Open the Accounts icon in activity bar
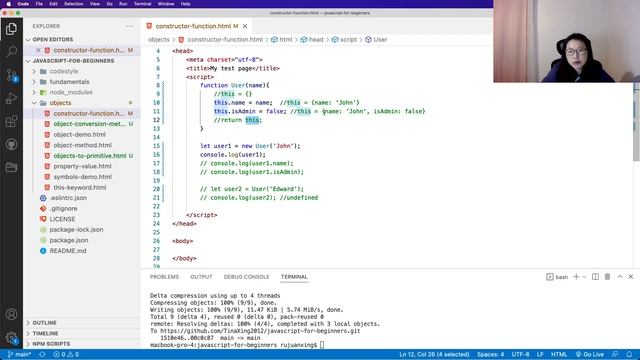Screen dimensions: 640x360 (x=11, y=314)
